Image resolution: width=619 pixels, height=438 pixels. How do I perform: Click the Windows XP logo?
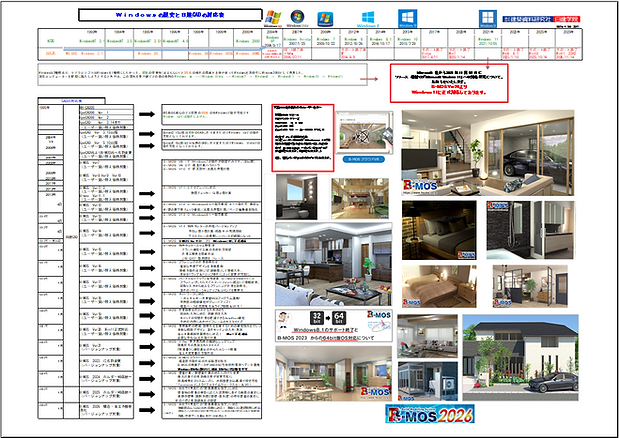point(273,18)
